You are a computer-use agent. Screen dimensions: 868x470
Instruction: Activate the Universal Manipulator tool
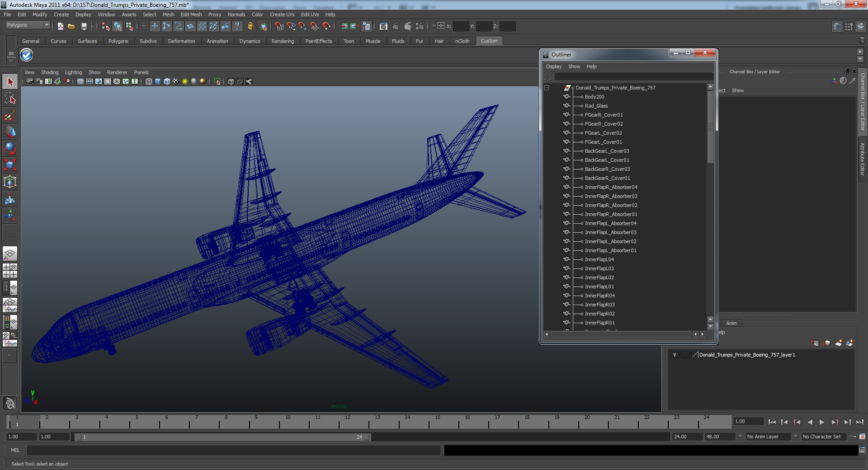pyautogui.click(x=10, y=182)
